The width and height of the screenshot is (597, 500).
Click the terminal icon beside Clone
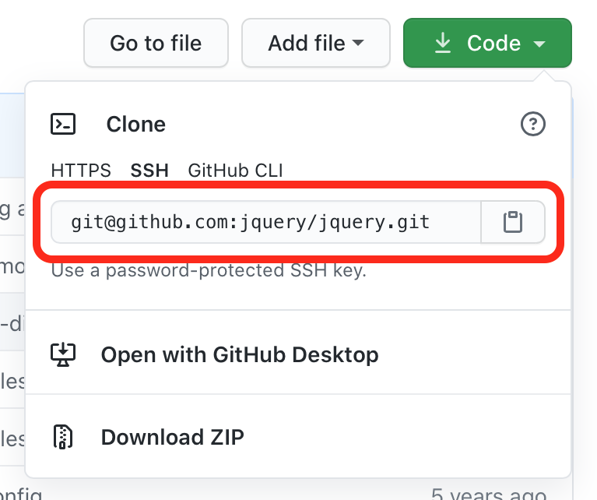coord(63,124)
